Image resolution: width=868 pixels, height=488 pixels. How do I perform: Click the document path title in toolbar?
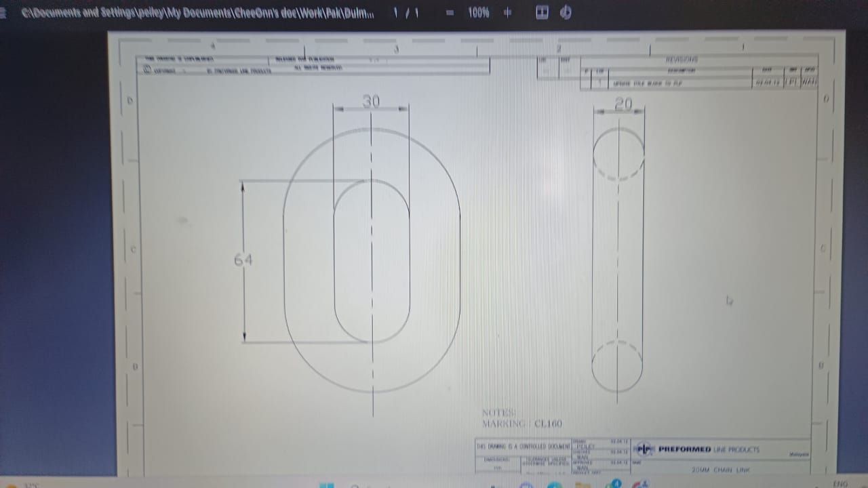[x=197, y=13]
